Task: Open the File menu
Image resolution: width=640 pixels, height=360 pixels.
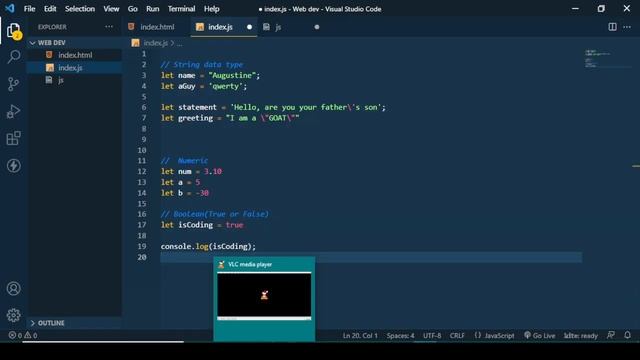Action: (29, 9)
